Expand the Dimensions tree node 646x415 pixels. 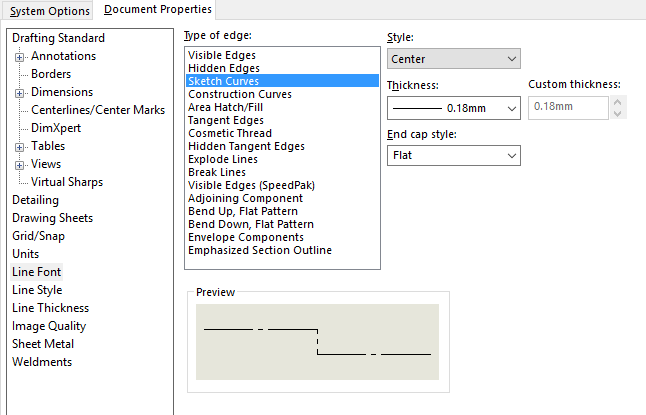(x=20, y=93)
